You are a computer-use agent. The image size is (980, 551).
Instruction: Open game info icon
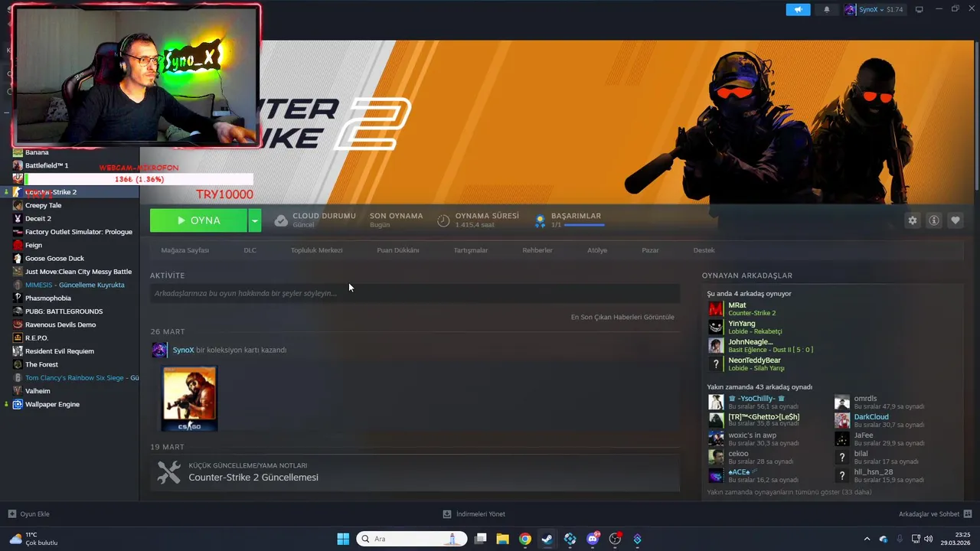click(934, 220)
